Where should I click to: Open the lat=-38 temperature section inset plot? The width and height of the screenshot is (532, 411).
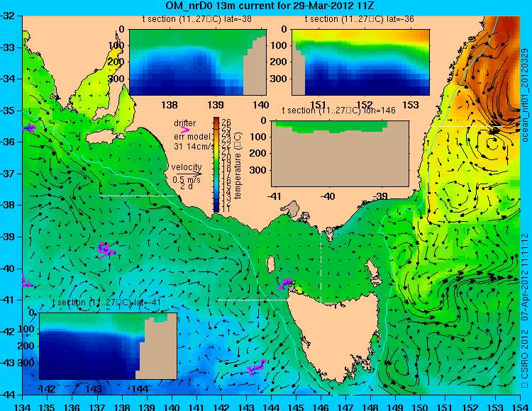(198, 62)
